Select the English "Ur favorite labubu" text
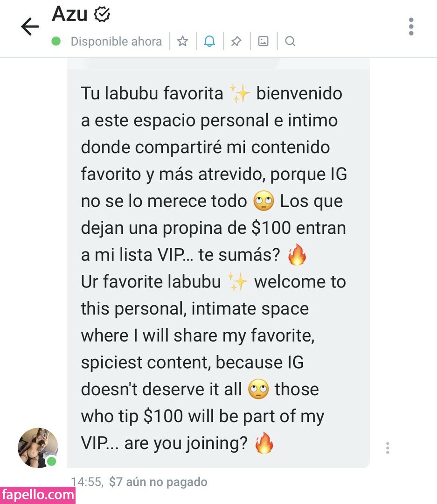Image resolution: width=437 pixels, height=504 pixels. click(x=213, y=362)
